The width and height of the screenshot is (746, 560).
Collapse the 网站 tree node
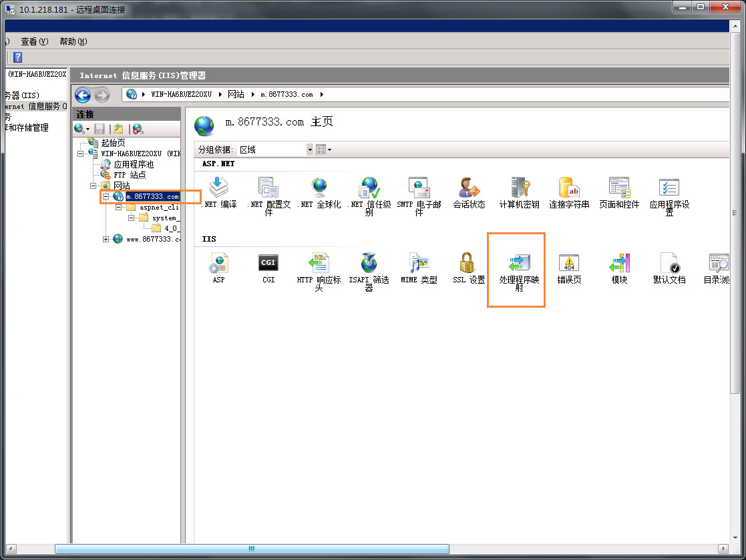click(x=94, y=186)
